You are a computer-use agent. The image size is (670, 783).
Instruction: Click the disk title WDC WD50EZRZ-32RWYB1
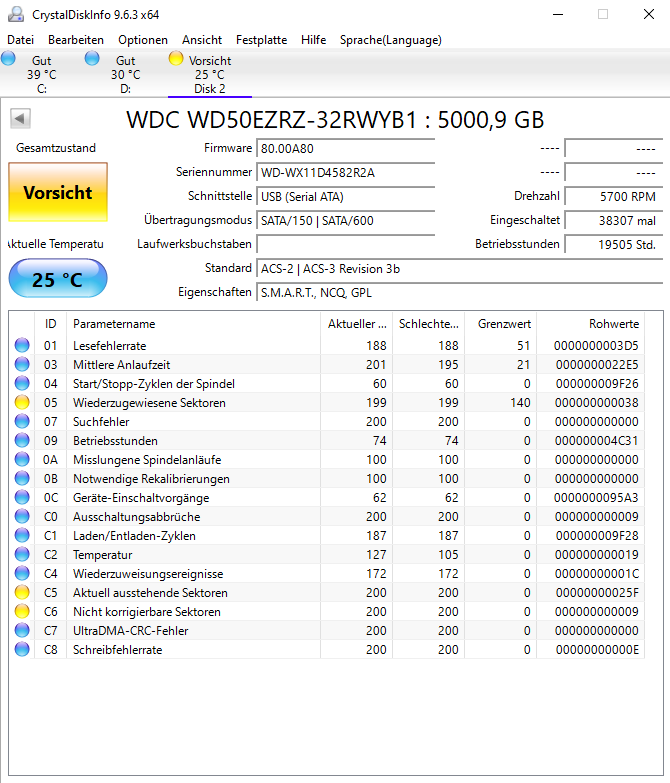click(x=335, y=120)
